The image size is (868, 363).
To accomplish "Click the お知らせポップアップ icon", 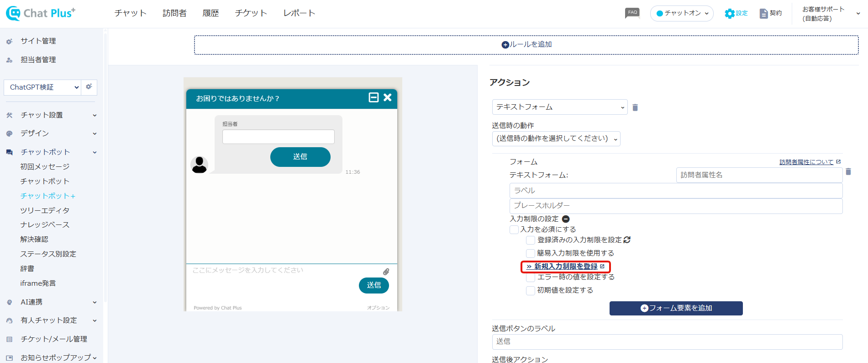I will [9, 358].
